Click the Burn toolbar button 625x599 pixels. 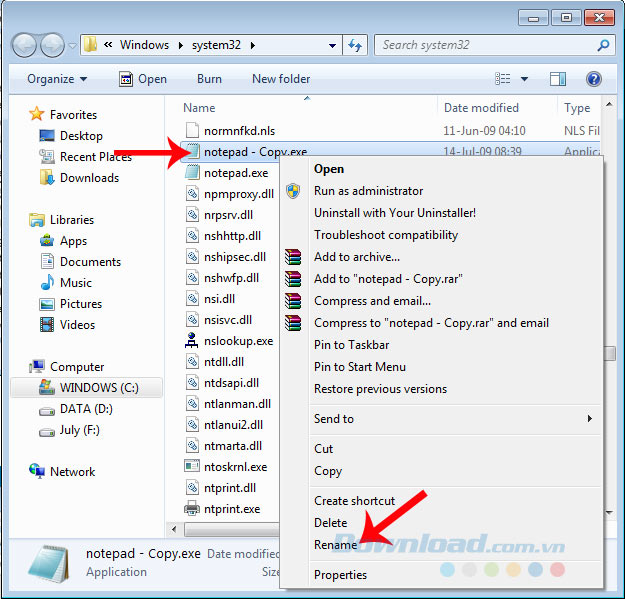click(209, 79)
